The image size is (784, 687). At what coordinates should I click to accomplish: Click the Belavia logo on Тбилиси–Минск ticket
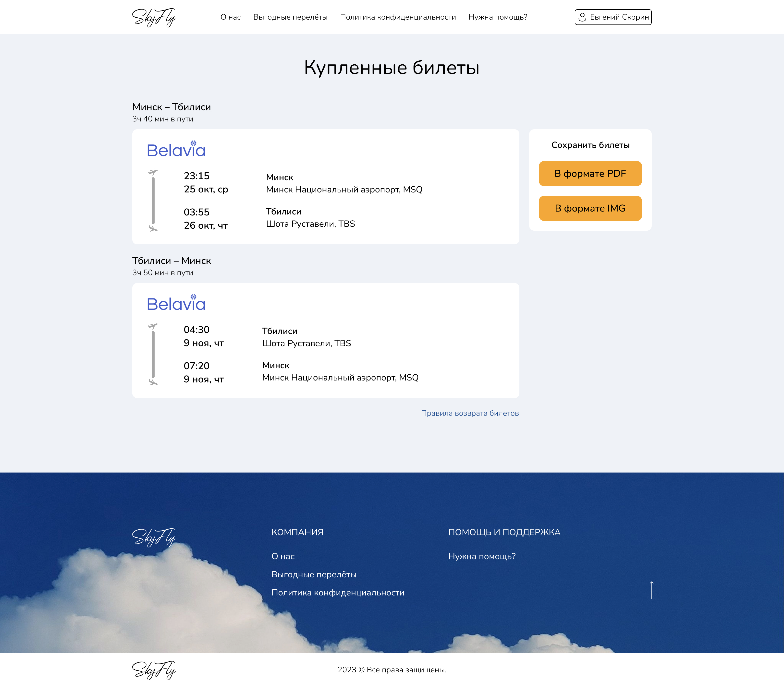(x=176, y=303)
